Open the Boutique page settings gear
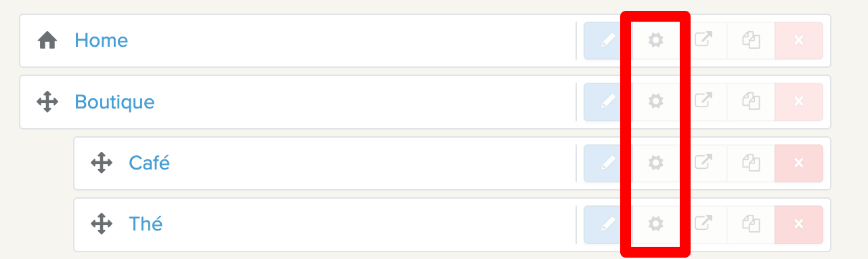Viewport: 868px width, 259px height. coord(655,102)
